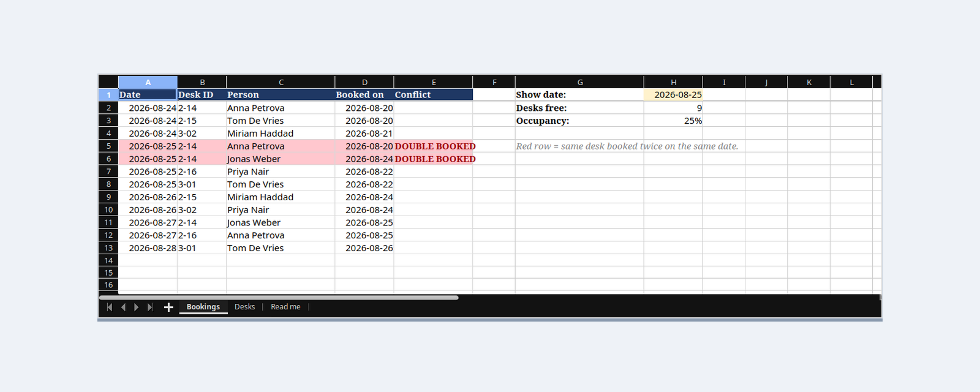
Task: Select date 2026-08-28 in column A
Action: click(148, 248)
